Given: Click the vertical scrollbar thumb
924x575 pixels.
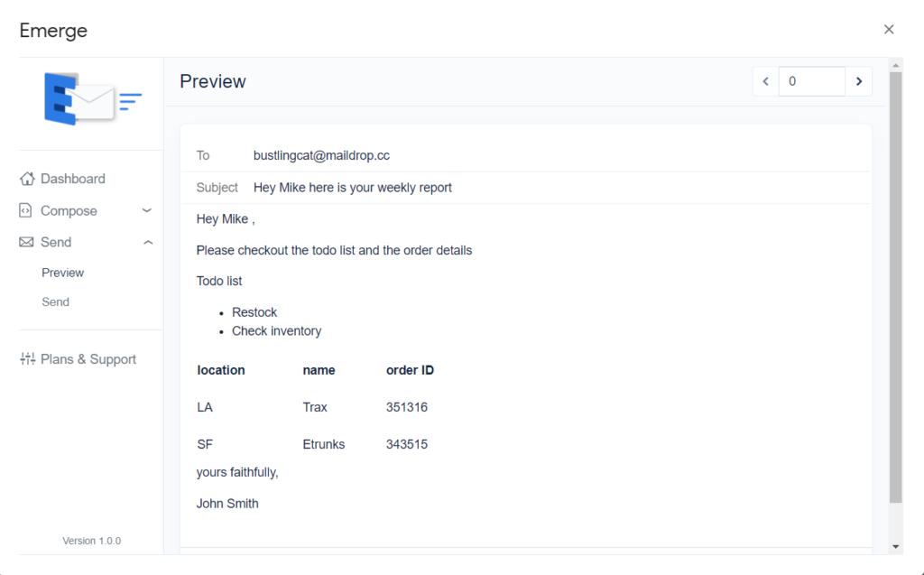Looking at the screenshot, I should click(x=895, y=289).
